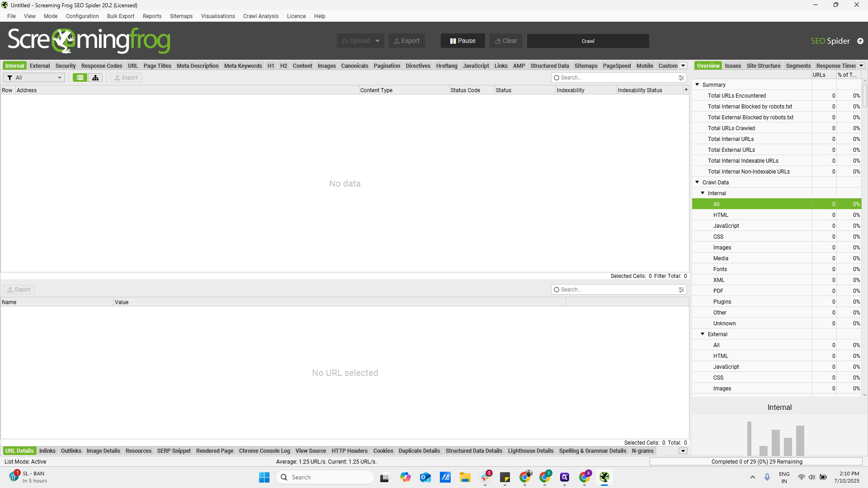
Task: Switch to tree view of crawl results
Action: click(x=95, y=77)
